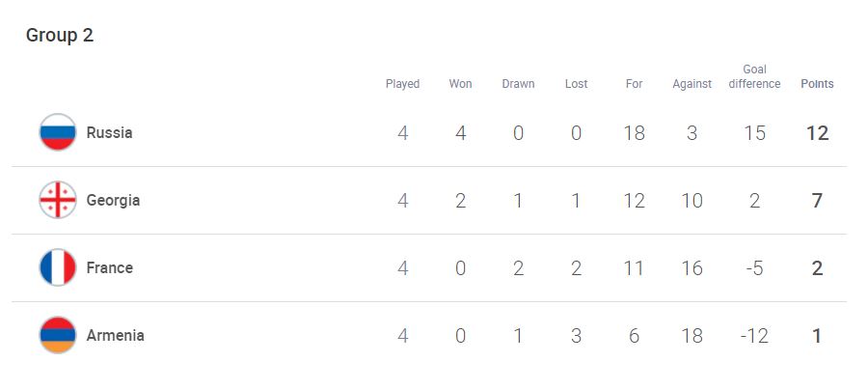This screenshot has height=390, width=868.
Task: Click the Armenia flag icon
Action: tap(58, 335)
